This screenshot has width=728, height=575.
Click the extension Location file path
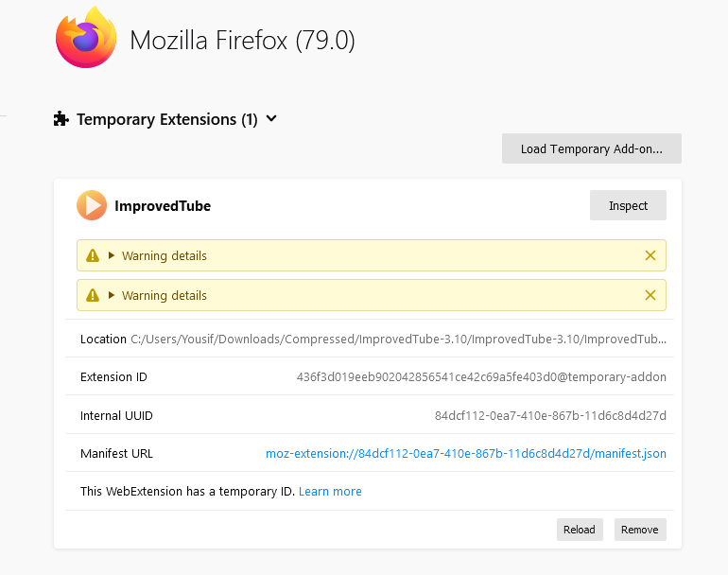398,339
